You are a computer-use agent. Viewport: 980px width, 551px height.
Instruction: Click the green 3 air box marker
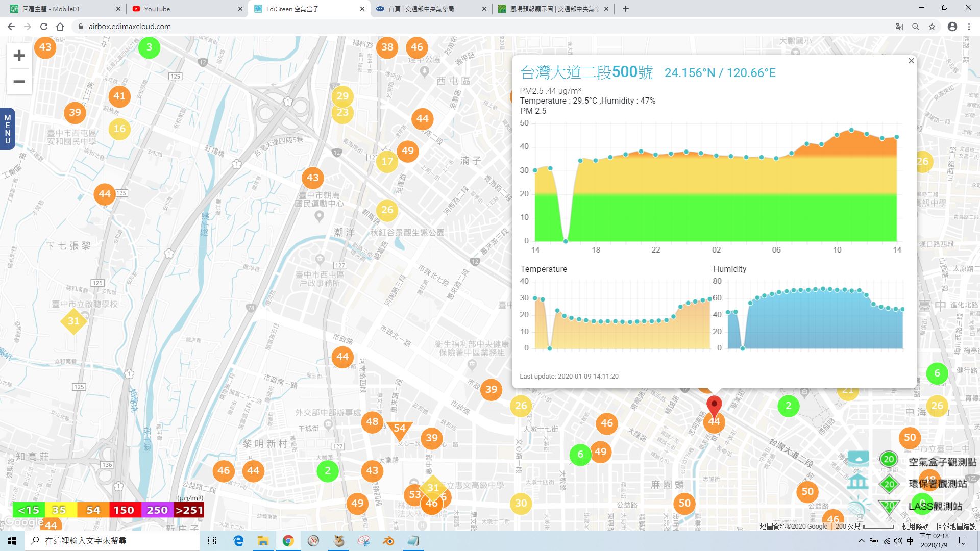[x=149, y=47]
